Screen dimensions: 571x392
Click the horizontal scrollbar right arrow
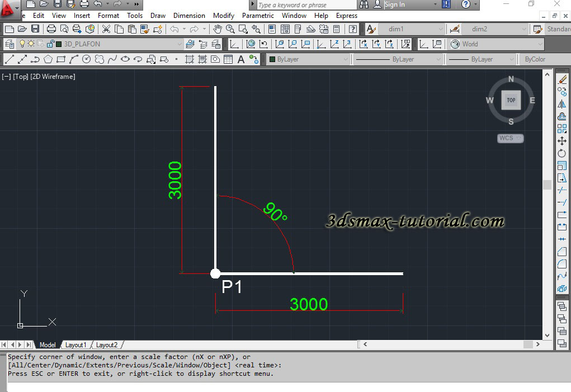coord(537,344)
